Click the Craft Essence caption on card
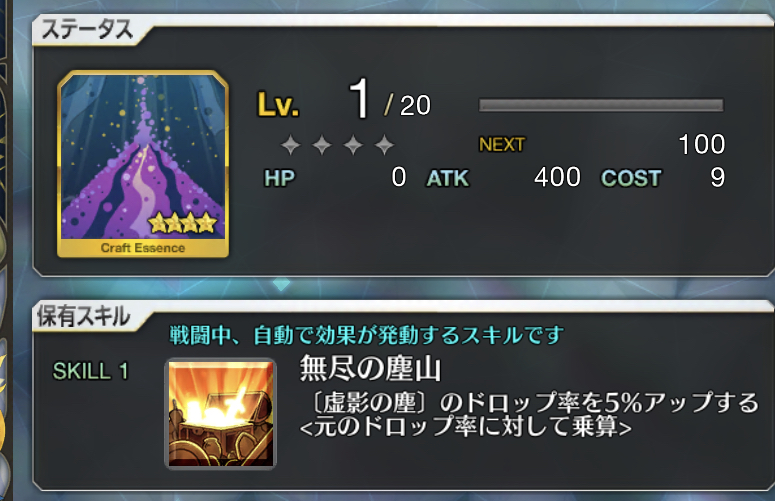 (143, 248)
